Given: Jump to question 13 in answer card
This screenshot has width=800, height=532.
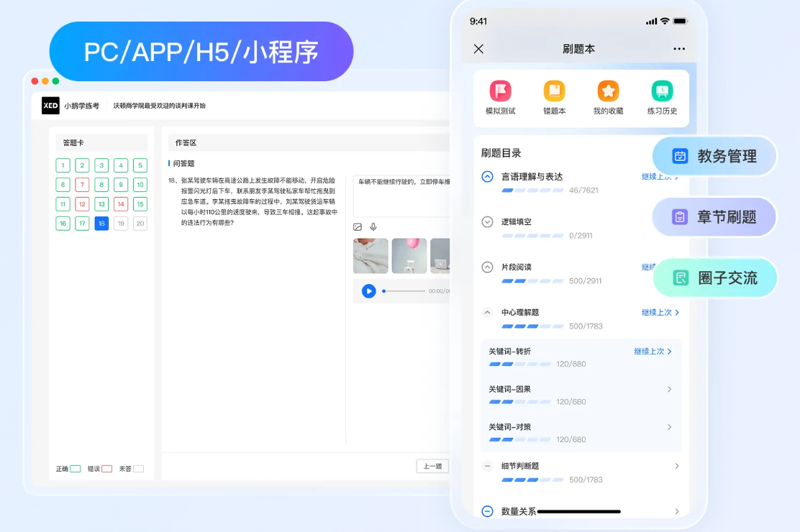Looking at the screenshot, I should pos(101,204).
